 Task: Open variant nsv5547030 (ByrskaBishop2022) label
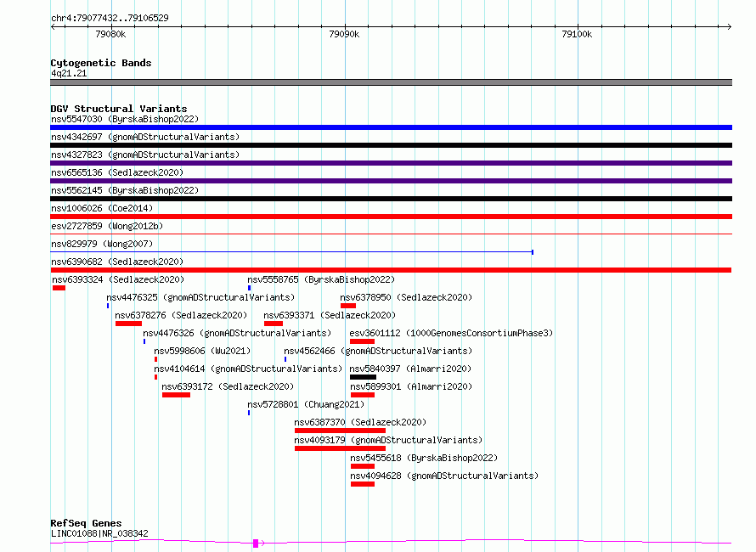click(x=125, y=119)
